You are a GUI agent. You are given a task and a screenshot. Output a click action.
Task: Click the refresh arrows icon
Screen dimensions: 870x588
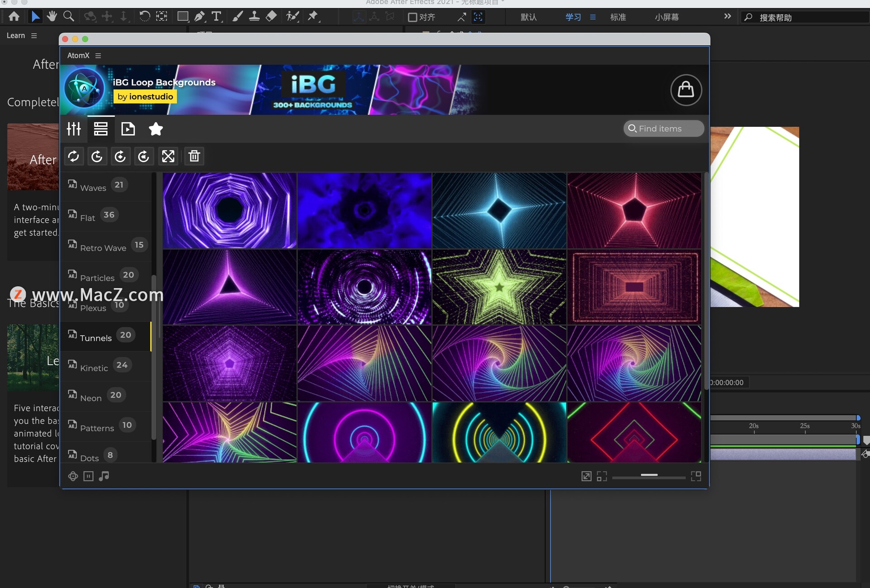click(73, 156)
